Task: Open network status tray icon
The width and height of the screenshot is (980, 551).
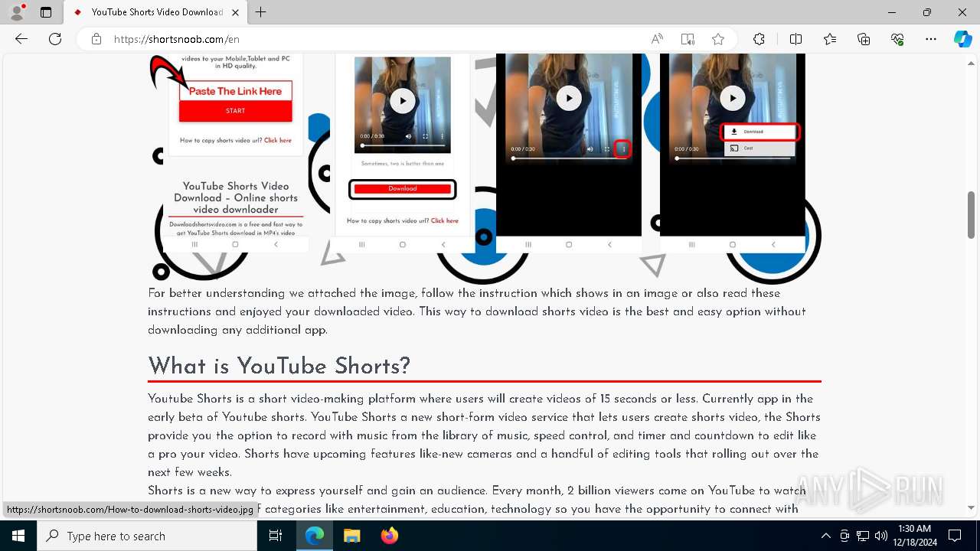Action: (863, 536)
